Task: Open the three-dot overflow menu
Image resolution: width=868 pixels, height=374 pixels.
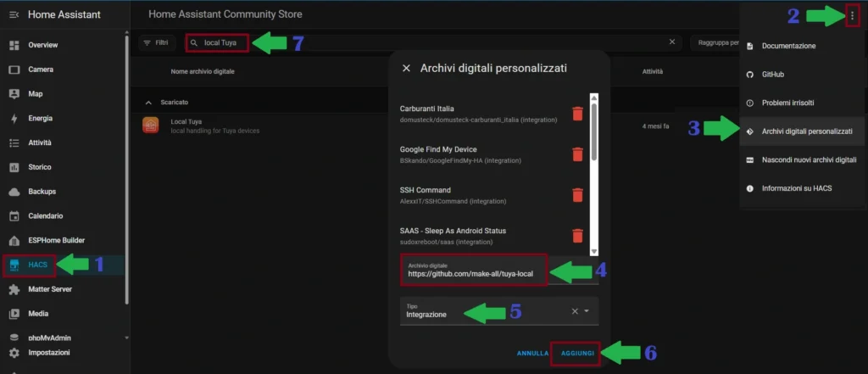Action: click(852, 16)
